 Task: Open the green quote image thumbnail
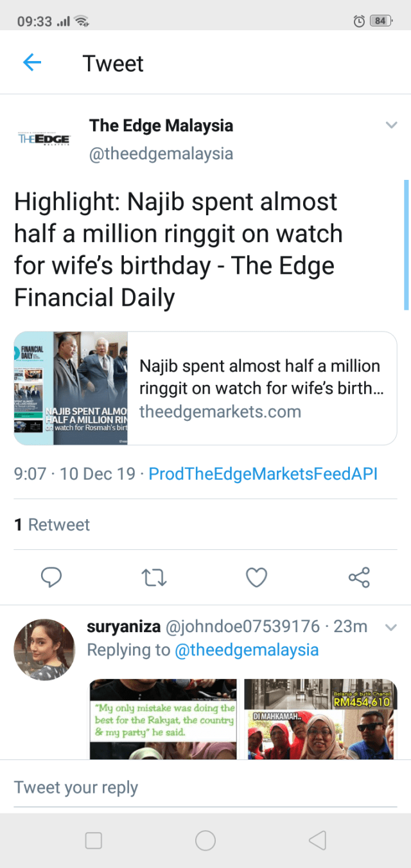[163, 719]
